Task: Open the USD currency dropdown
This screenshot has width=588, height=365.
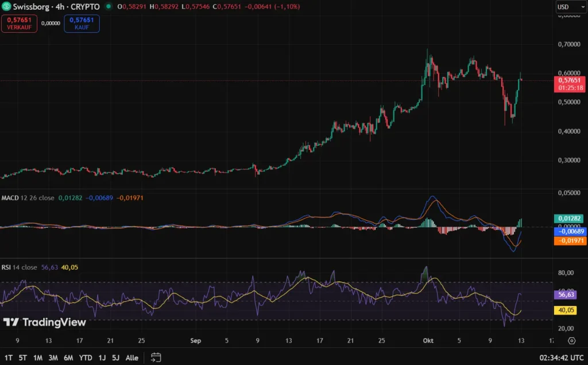Action: [x=570, y=7]
